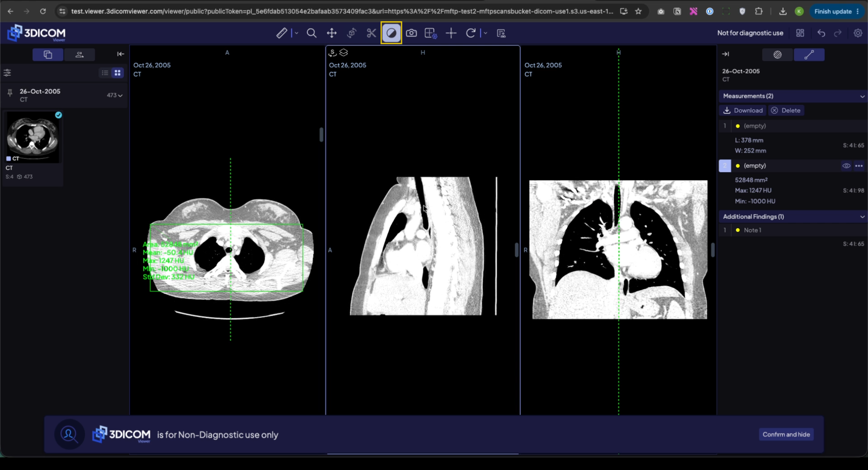Toggle the window level contrast tool
Screen dimensions: 868x470
click(x=392, y=33)
